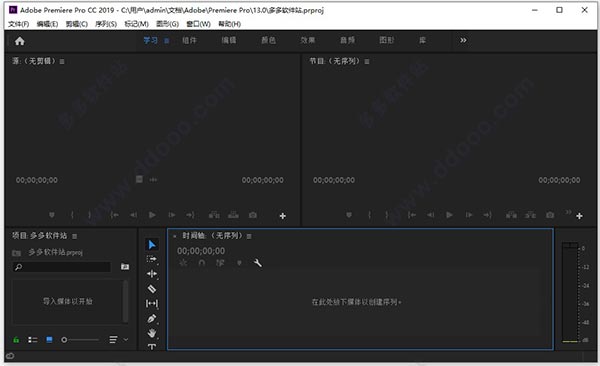The width and height of the screenshot is (600, 366).
Task: Open the Source panel menu
Action: coord(62,61)
